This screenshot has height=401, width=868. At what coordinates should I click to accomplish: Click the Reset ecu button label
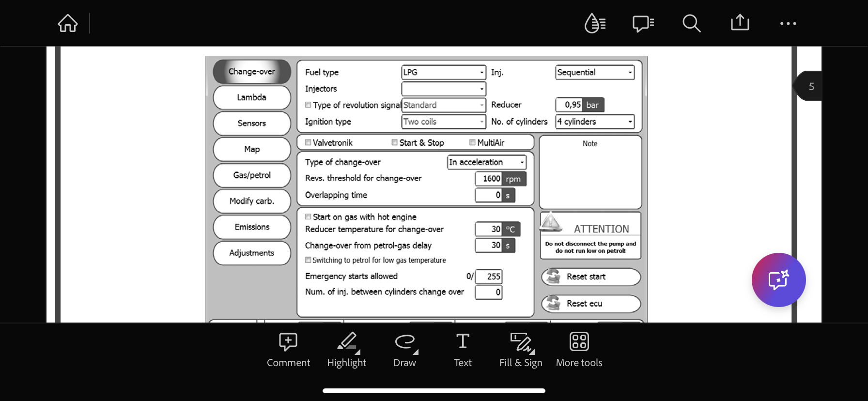point(585,304)
